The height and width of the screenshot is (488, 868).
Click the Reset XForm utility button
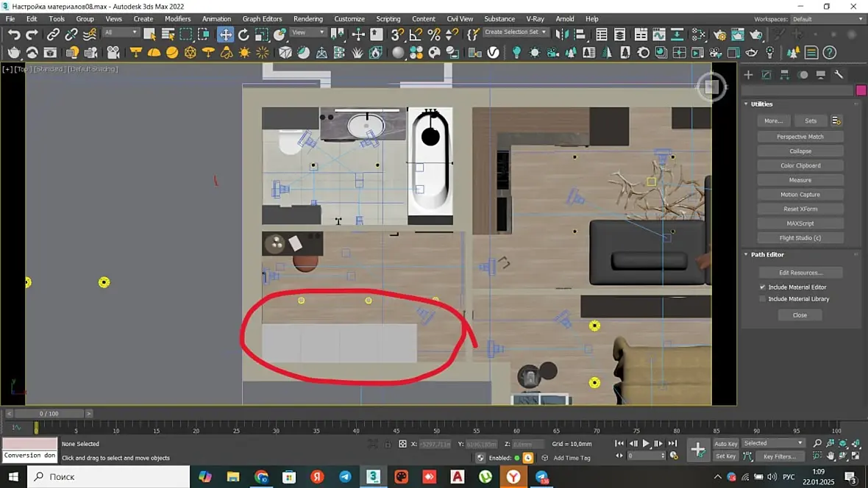coord(800,209)
